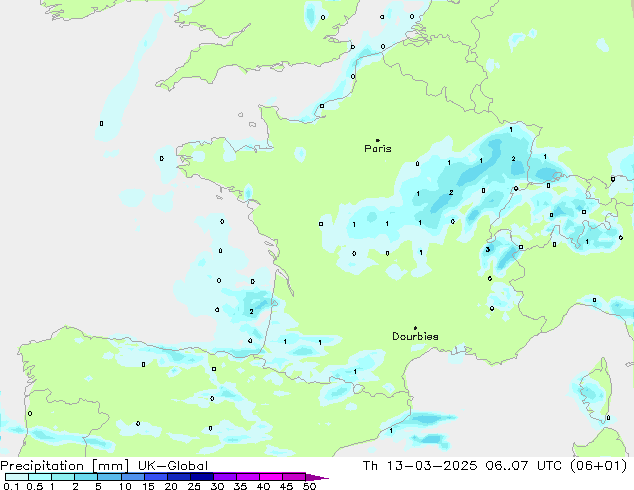Select the 0.5–1 mm legend swatch
This screenshot has height=490, width=634.
pos(40,477)
